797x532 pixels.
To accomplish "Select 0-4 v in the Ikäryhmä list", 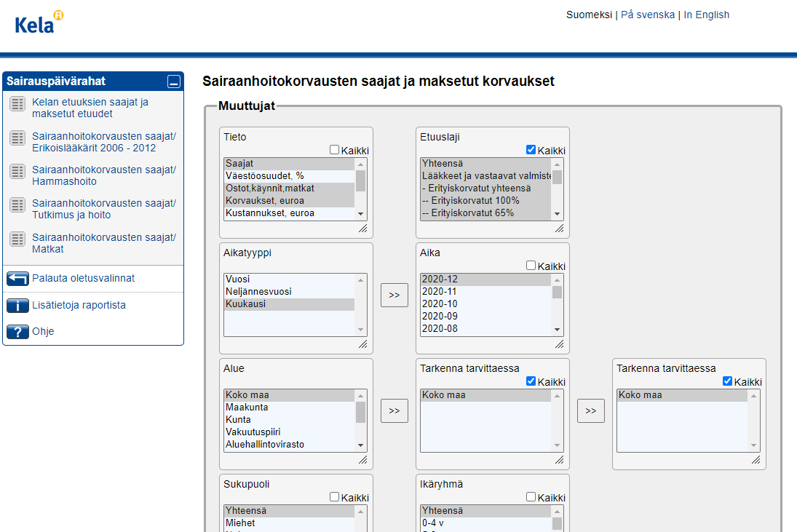I will tap(486, 523).
